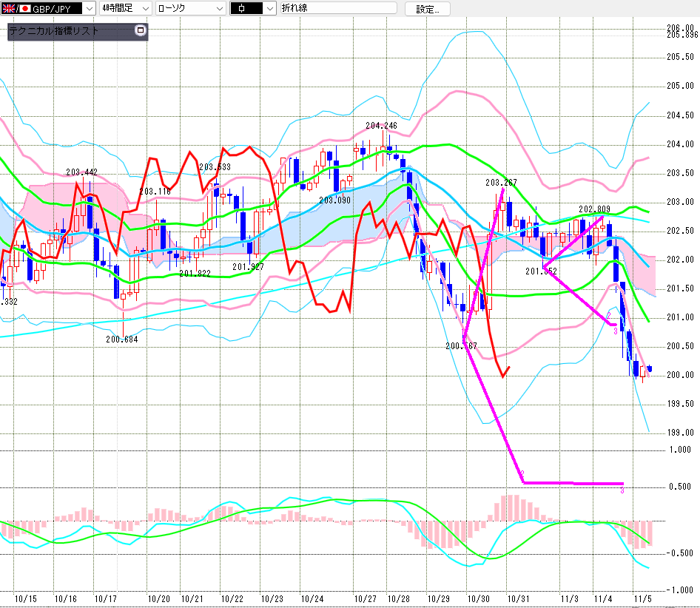Click the 0.500 level on the MACD scale
Viewport: 700px width, 608px height.
(x=679, y=487)
